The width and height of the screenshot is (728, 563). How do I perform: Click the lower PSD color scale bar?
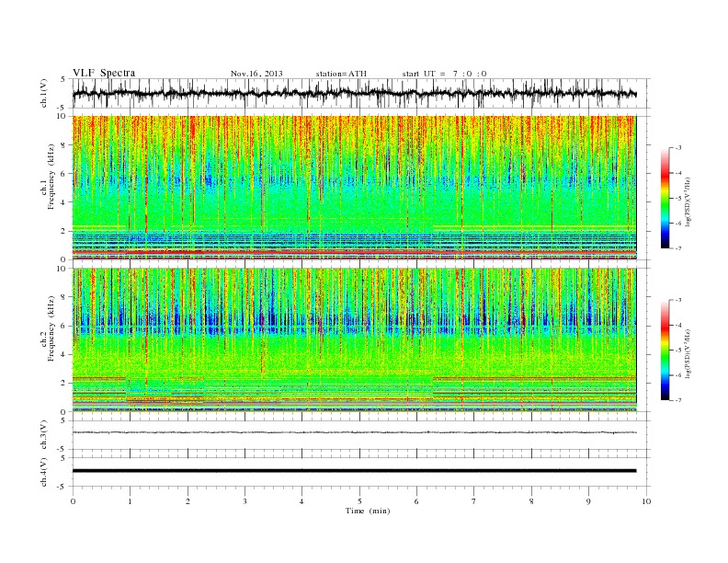[665, 350]
